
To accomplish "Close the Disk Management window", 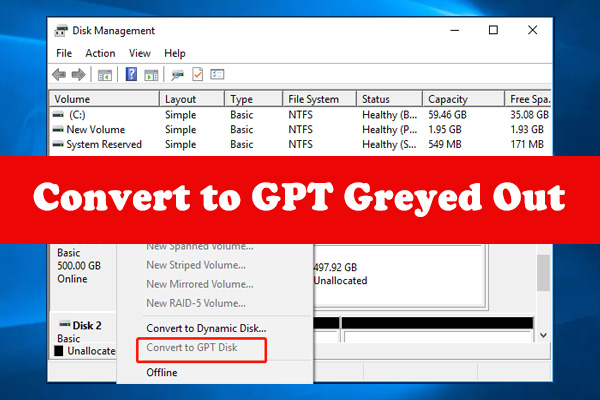I will tap(532, 30).
